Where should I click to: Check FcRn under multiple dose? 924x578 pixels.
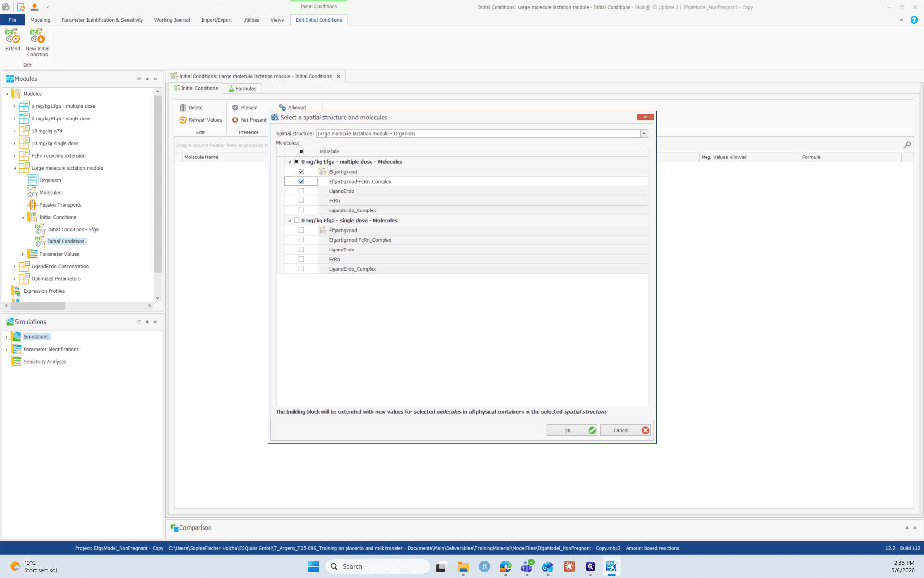[301, 200]
